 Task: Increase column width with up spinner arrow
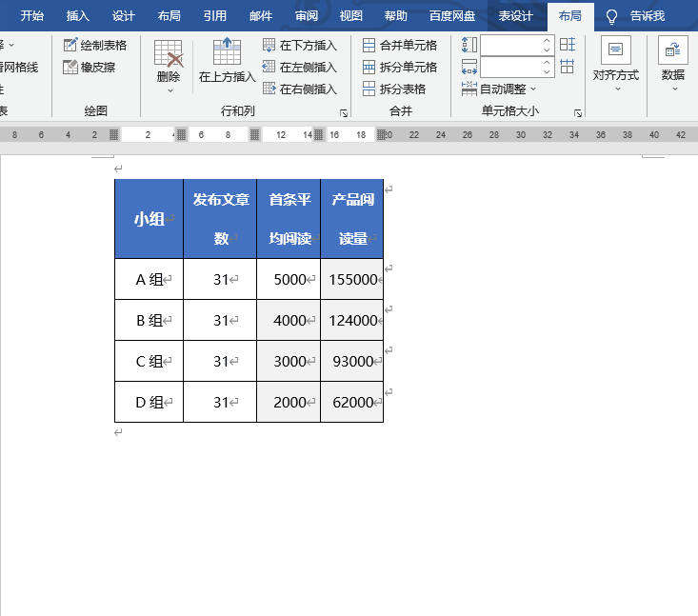[x=547, y=62]
